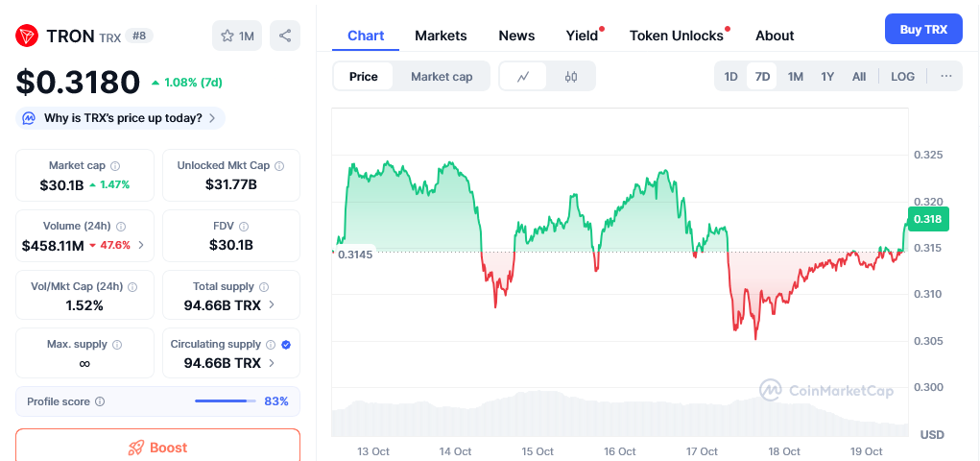
Task: Open the chart more-options ellipsis
Action: tap(945, 77)
